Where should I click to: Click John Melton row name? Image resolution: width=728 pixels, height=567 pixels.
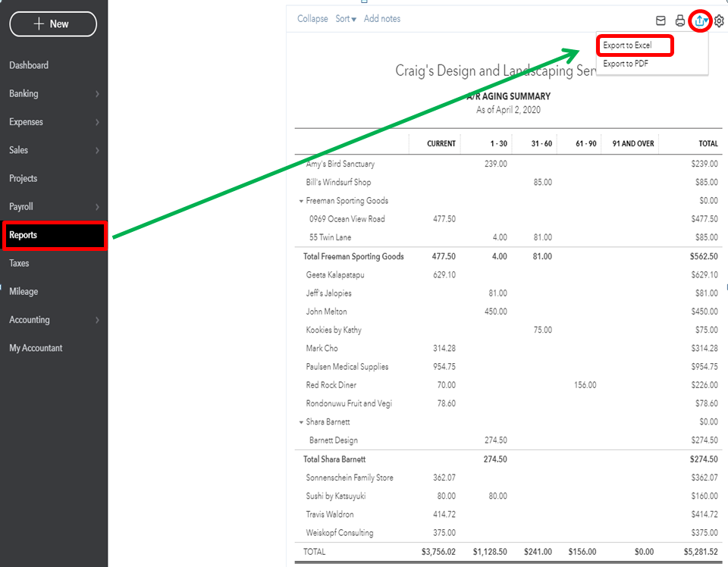pos(326,312)
